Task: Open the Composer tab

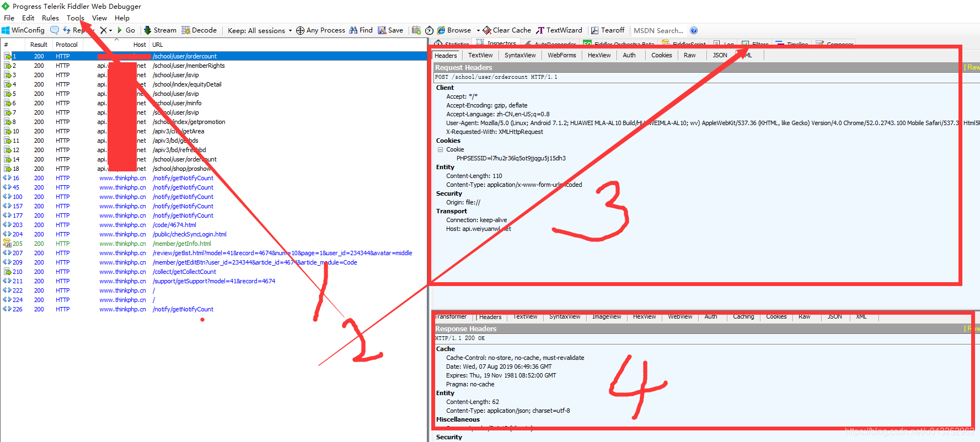Action: [x=834, y=44]
